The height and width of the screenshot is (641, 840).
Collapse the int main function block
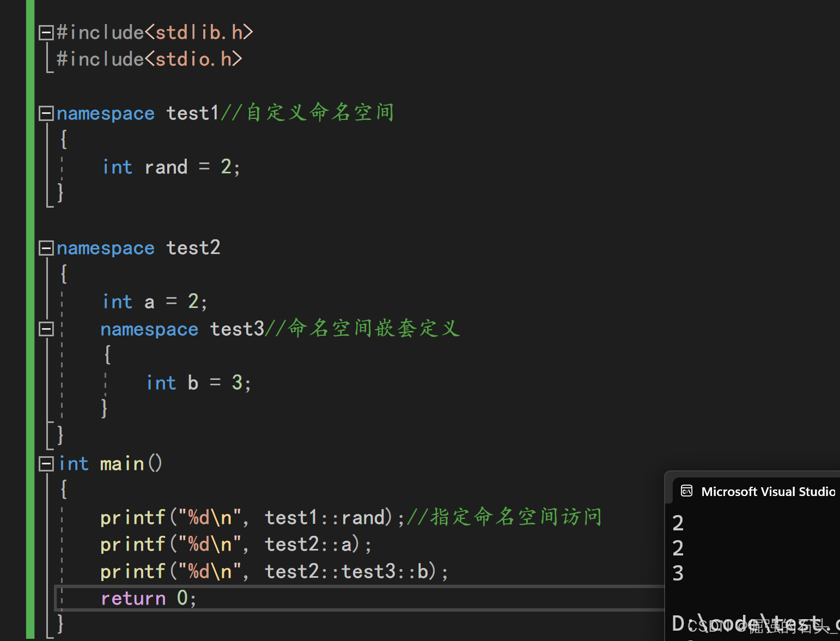click(46, 464)
